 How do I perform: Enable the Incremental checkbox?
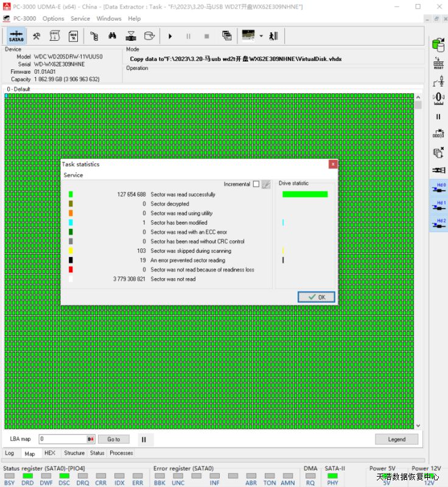256,184
